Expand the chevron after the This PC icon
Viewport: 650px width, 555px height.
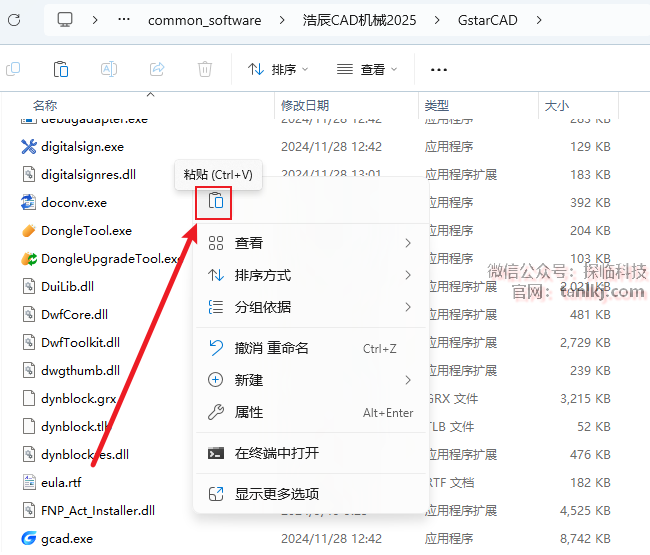pos(95,20)
